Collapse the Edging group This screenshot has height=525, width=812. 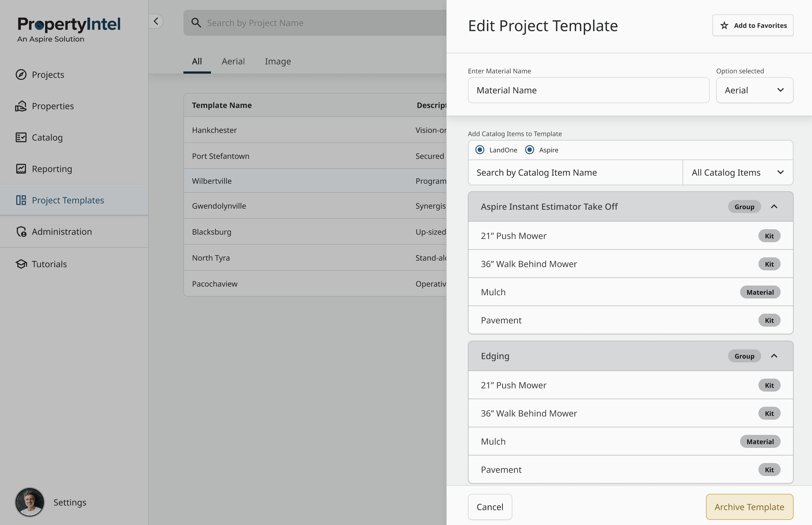[x=774, y=356]
